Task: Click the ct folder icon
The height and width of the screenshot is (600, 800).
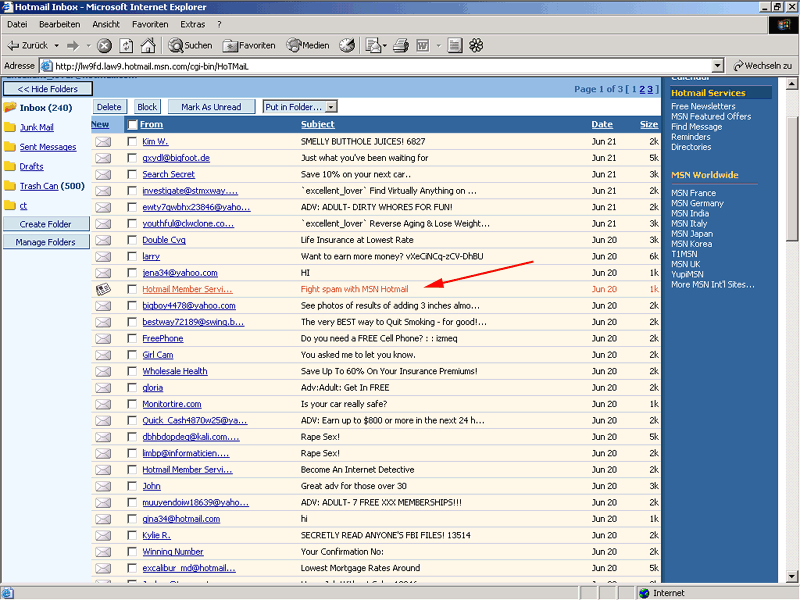Action: tap(10, 205)
